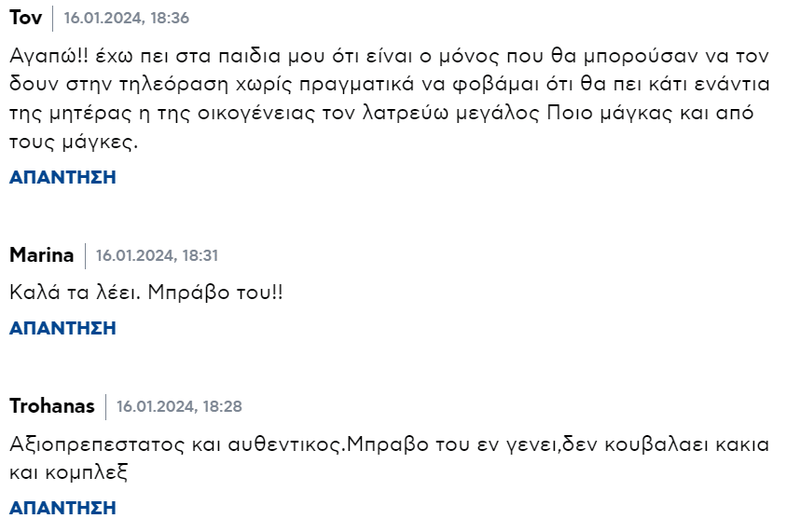Click "τους μάγκες." ending Tov's comment

(x=74, y=144)
